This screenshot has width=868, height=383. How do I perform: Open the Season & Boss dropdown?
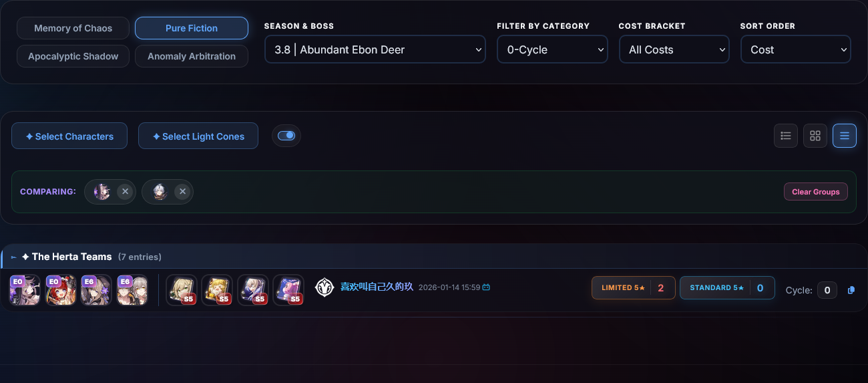[x=375, y=49]
